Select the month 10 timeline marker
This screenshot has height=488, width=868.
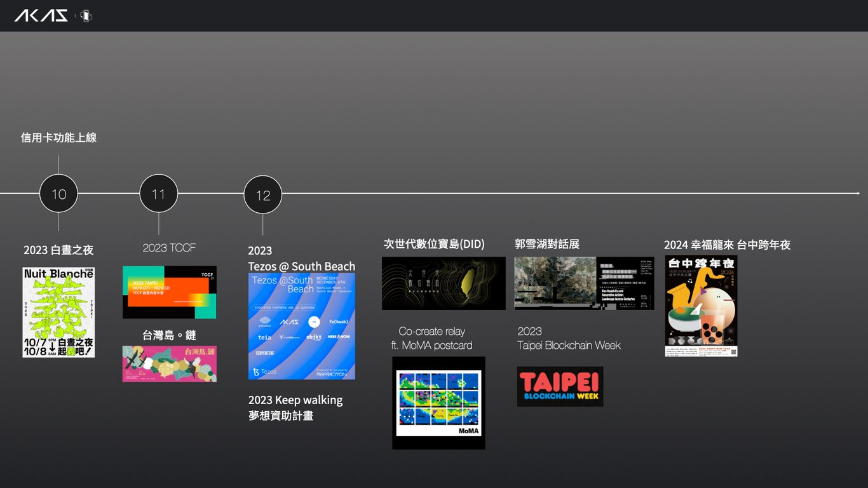58,194
